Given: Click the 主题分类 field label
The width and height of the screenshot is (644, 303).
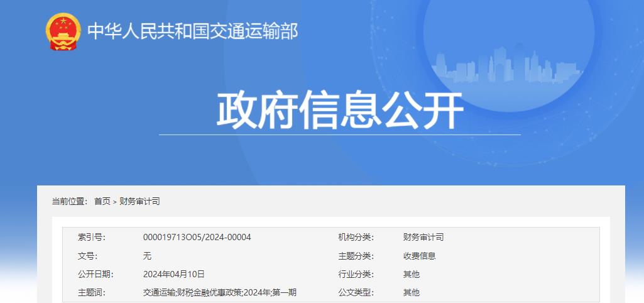Looking at the screenshot, I should coord(356,256).
